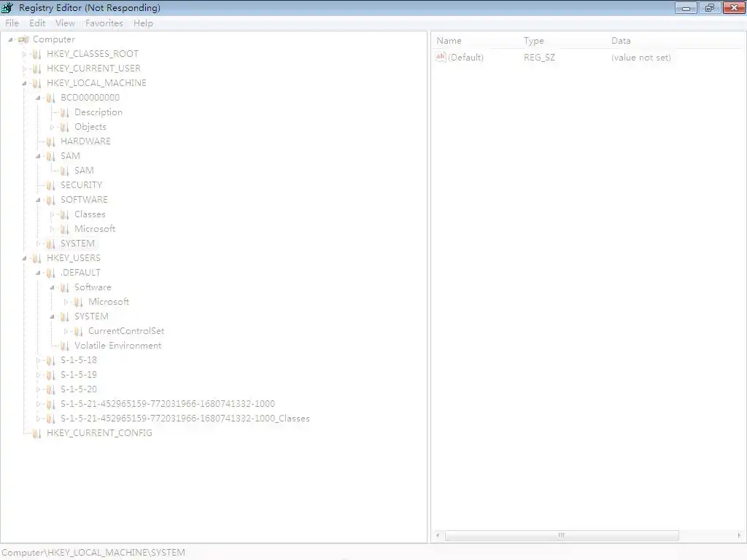Expand the HKEY_CURRENT_USER node
Image resolution: width=747 pixels, height=560 pixels.
pos(24,69)
